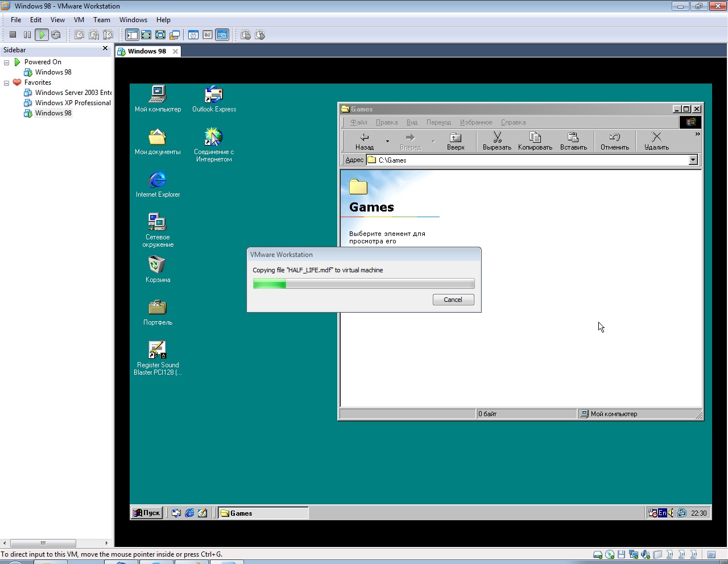728x564 pixels.
Task: Select the Outlook Express desktop icon
Action: tap(214, 99)
